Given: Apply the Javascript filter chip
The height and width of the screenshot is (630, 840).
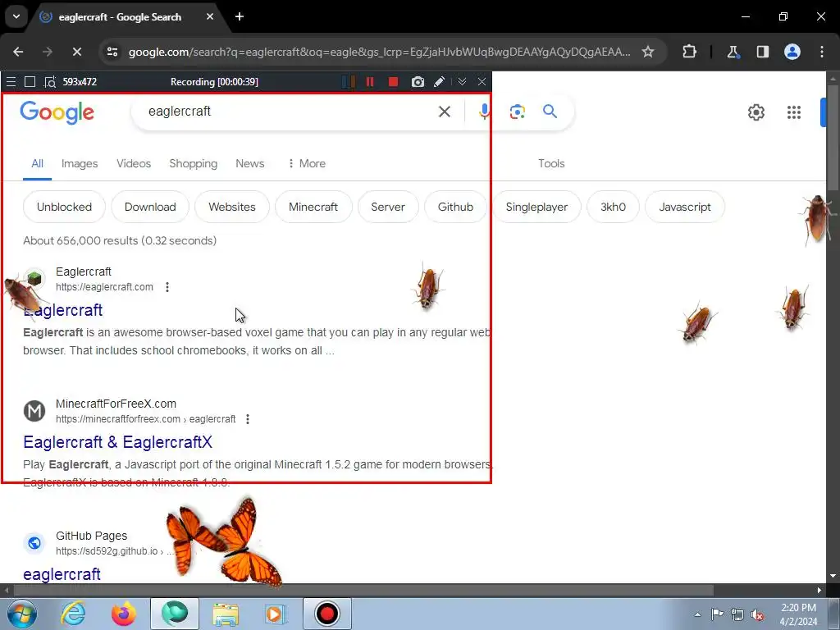Looking at the screenshot, I should click(x=685, y=207).
